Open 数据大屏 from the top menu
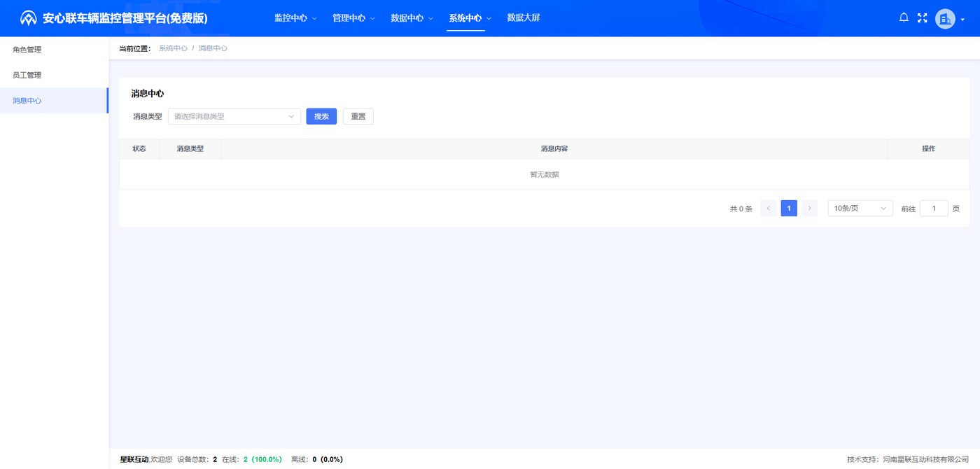 point(524,18)
